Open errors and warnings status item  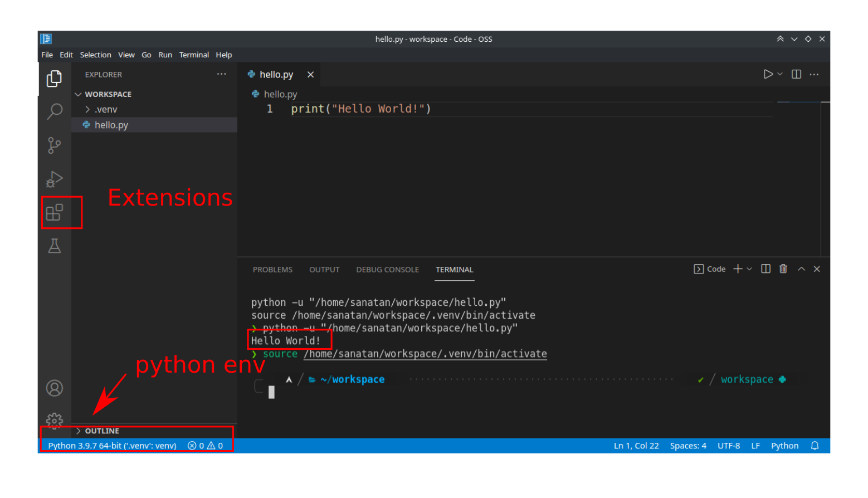(205, 446)
